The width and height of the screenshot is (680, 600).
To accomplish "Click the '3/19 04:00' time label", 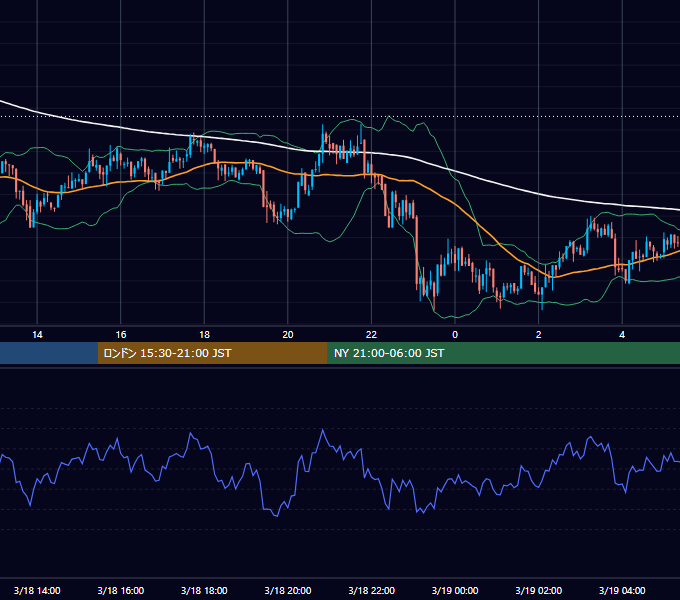I will [x=622, y=590].
